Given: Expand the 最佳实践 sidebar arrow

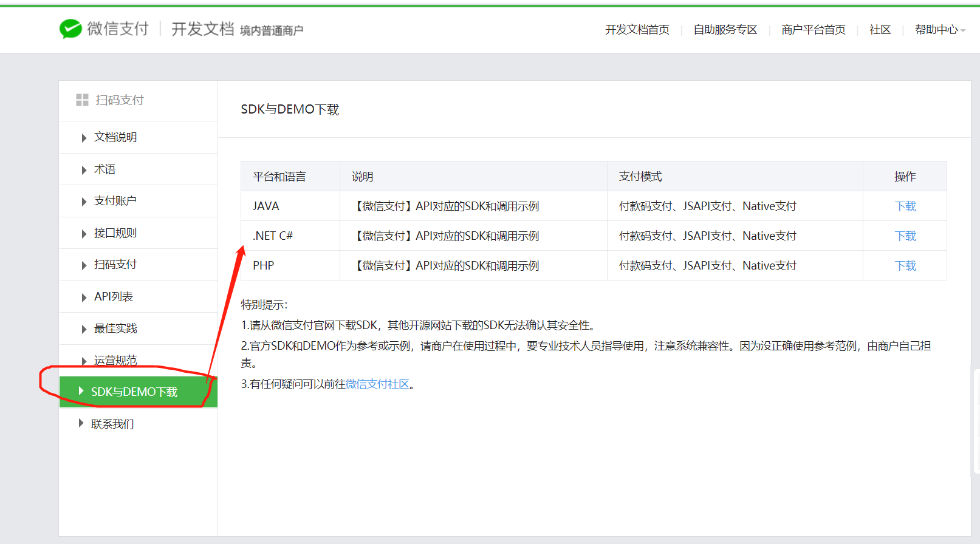Looking at the screenshot, I should click(84, 329).
